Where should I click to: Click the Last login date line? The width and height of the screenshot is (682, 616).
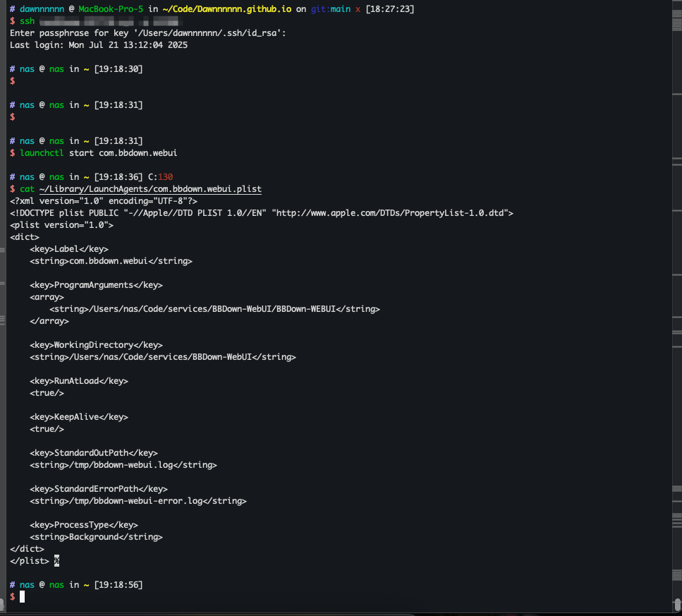click(x=99, y=45)
